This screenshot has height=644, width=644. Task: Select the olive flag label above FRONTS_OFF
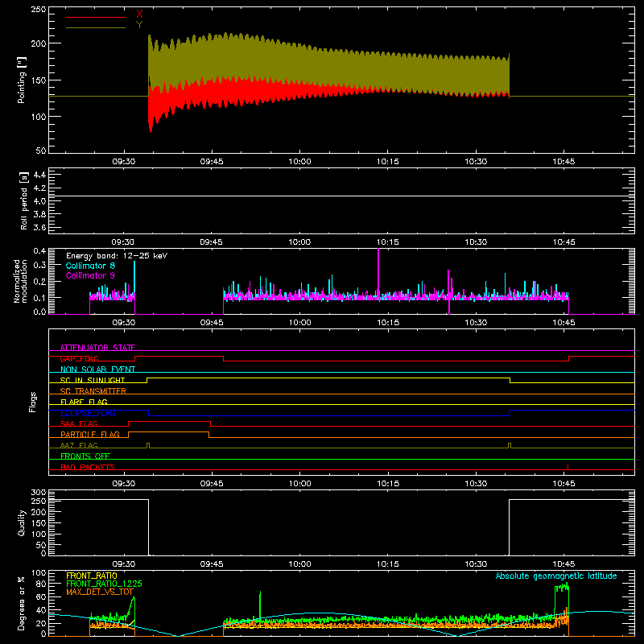pyautogui.click(x=79, y=445)
